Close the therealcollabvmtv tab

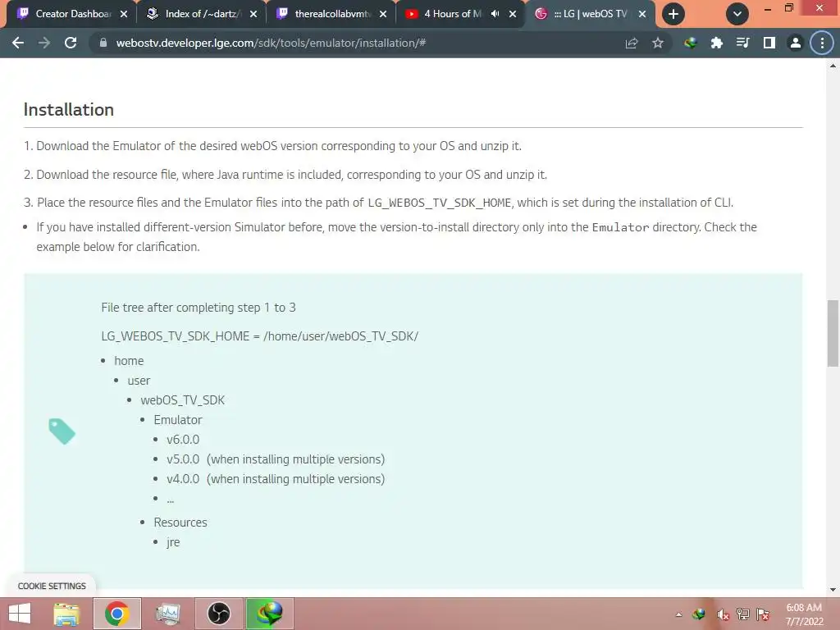coord(383,14)
